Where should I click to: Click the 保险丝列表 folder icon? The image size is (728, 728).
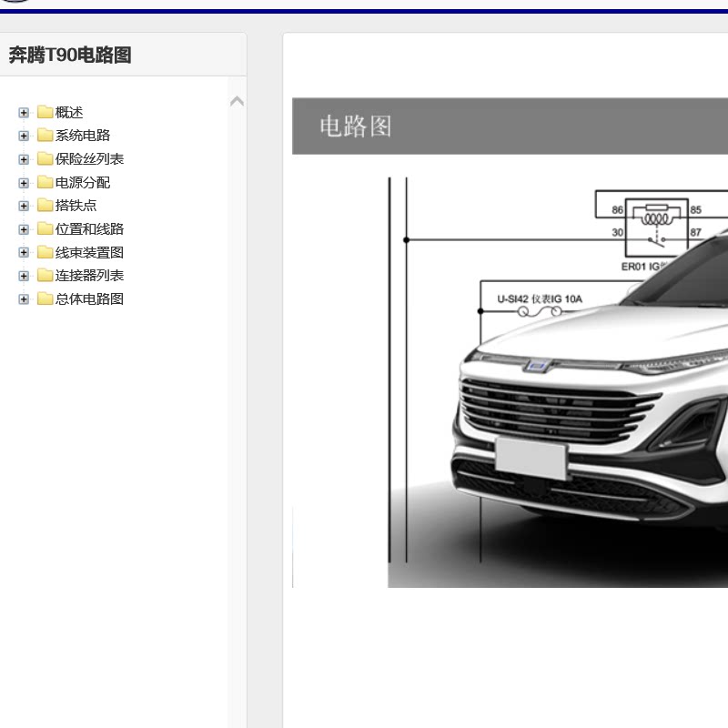[45, 158]
